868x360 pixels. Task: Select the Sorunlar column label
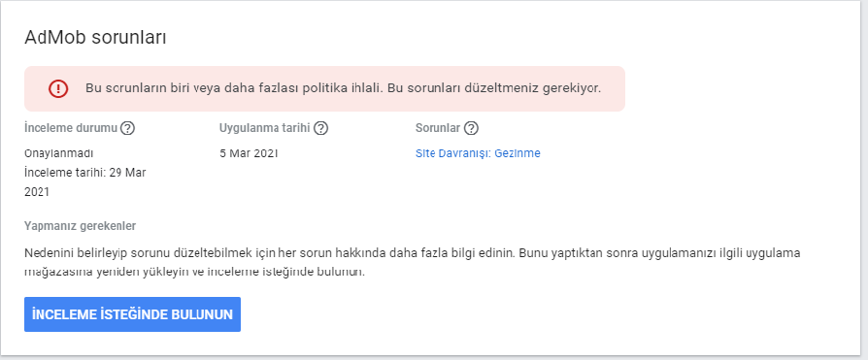point(438,128)
